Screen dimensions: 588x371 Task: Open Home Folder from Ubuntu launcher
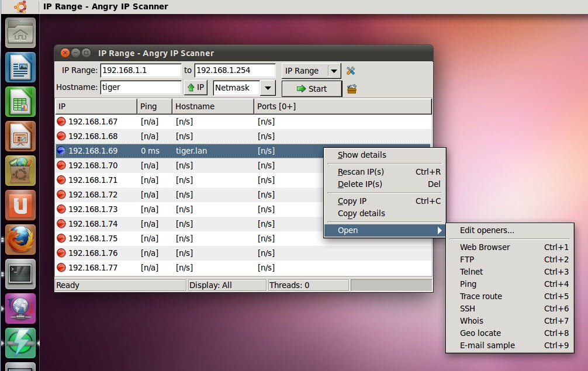[20, 33]
